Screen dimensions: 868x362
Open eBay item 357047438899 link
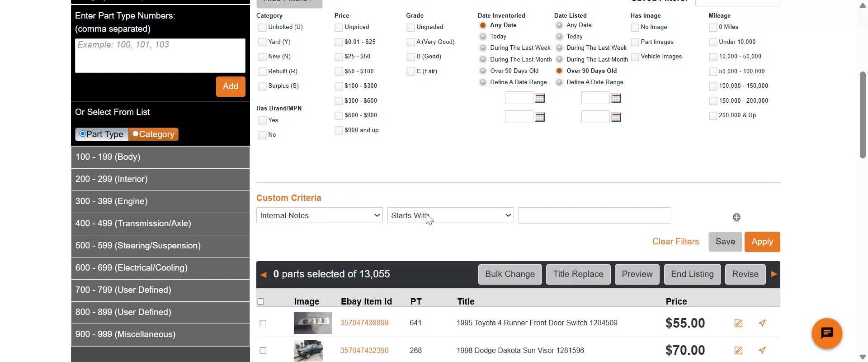click(364, 323)
